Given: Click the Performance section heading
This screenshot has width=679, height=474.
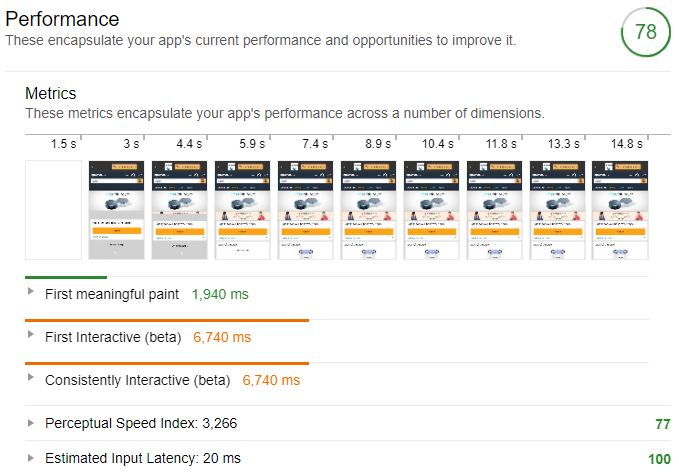Looking at the screenshot, I should pyautogui.click(x=62, y=19).
